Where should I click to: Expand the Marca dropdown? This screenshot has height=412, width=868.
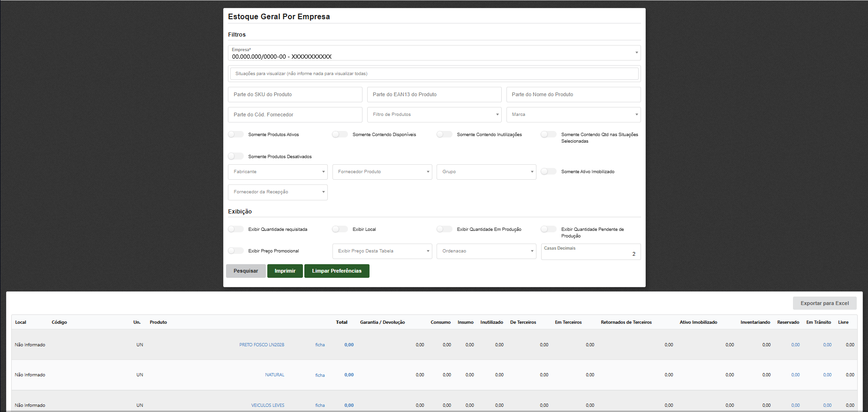[573, 114]
